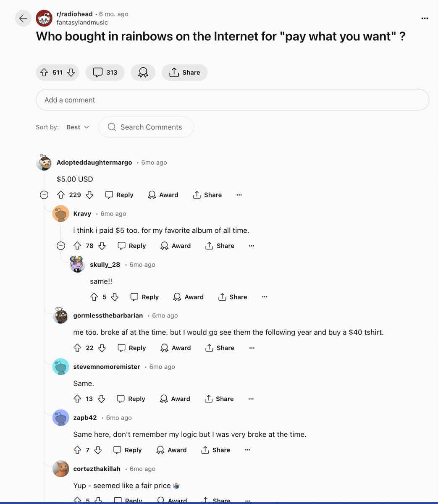Collapse Kravy's reply thread

[61, 246]
